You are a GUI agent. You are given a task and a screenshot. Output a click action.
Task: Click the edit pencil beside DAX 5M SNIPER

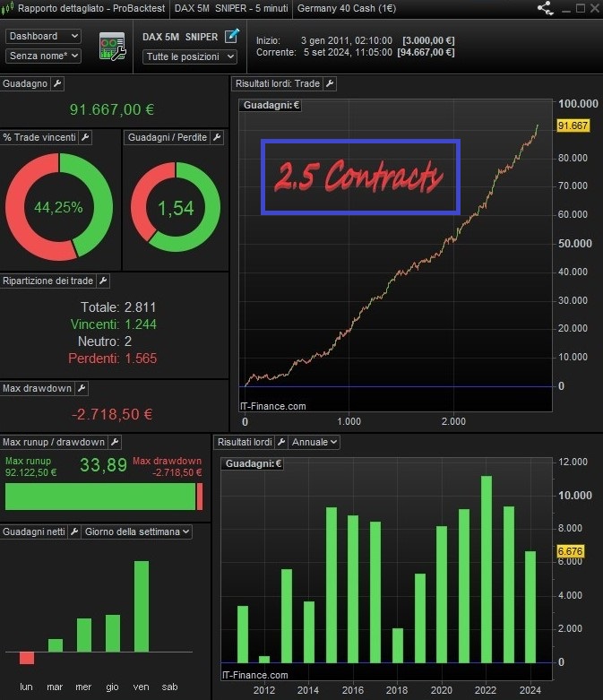tap(232, 36)
